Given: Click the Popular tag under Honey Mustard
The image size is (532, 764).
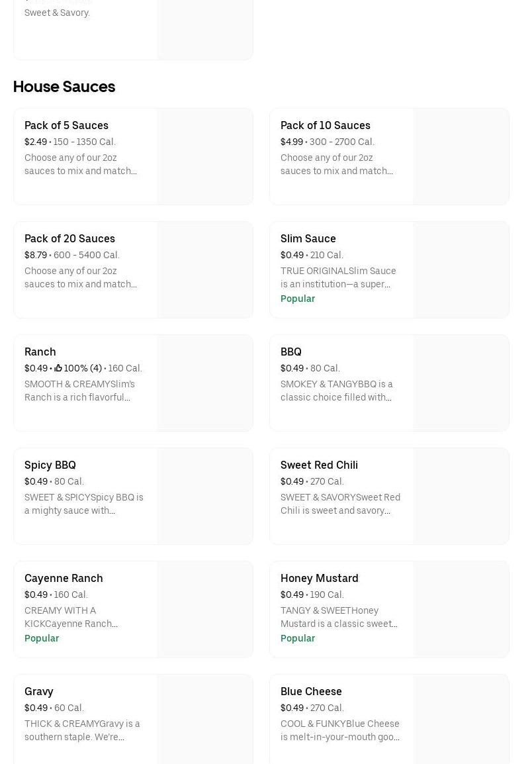Looking at the screenshot, I should (297, 638).
